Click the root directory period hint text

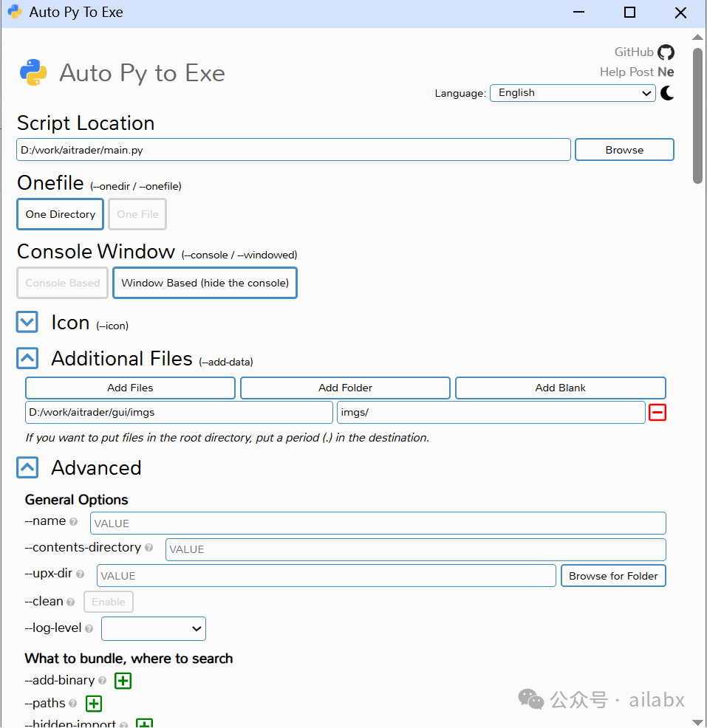point(227,437)
